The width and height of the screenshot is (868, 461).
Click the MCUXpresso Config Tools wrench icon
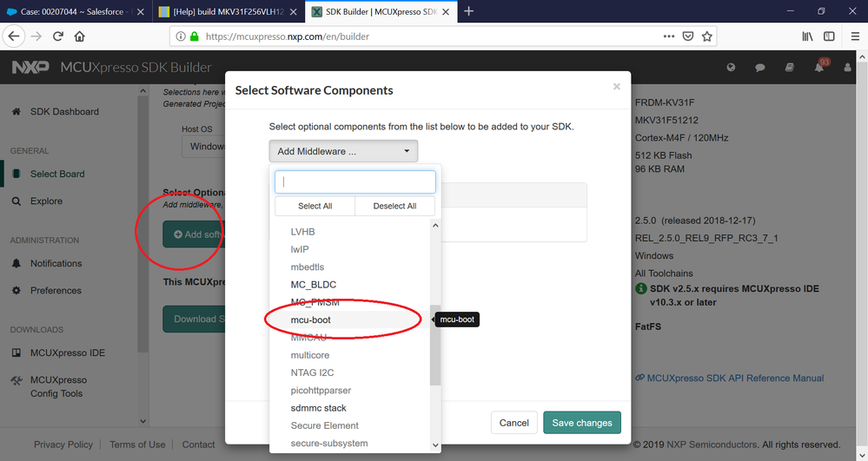(17, 380)
